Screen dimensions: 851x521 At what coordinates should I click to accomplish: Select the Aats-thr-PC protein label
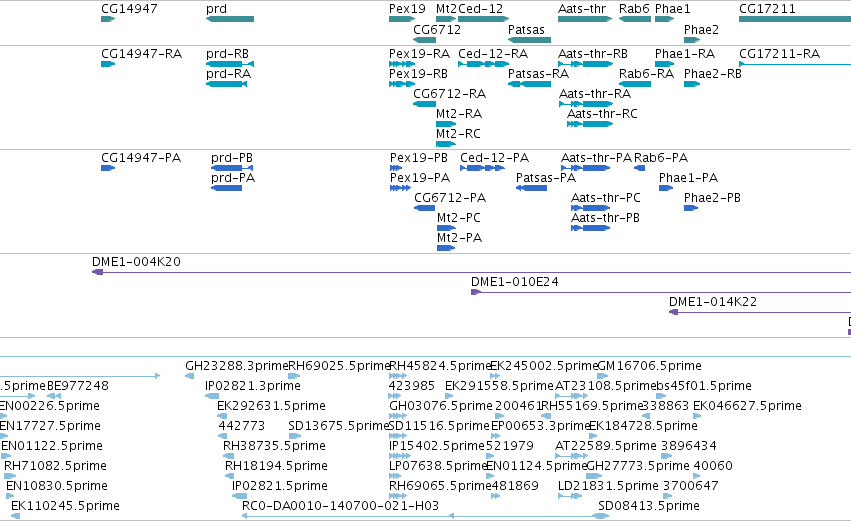(606, 198)
